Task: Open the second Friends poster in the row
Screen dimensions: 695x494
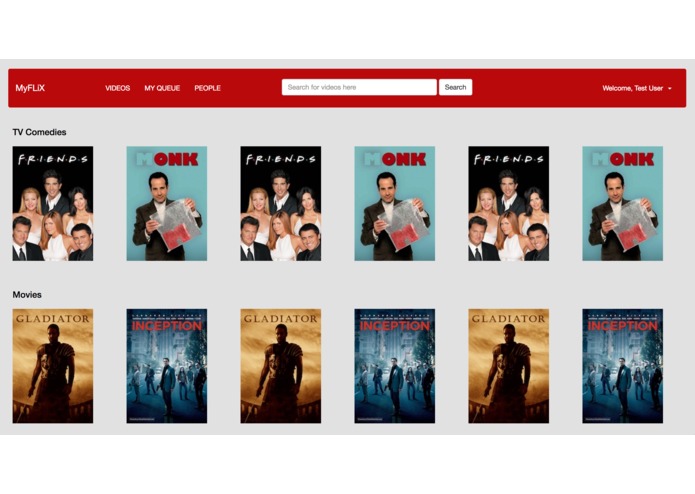Action: point(281,203)
